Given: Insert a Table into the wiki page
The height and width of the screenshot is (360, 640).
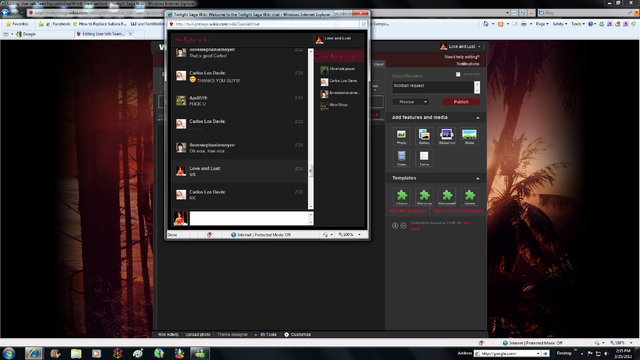Looking at the screenshot, I should click(424, 158).
